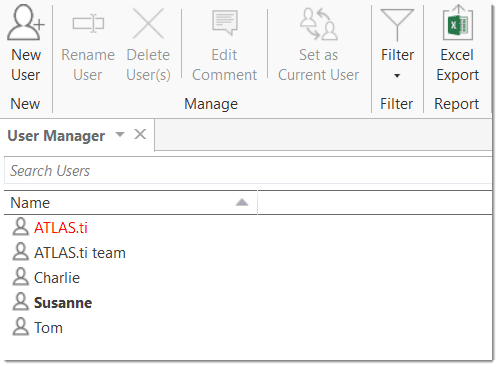Screen dimensions: 499x367
Task: Click the New User icon
Action: [26, 23]
